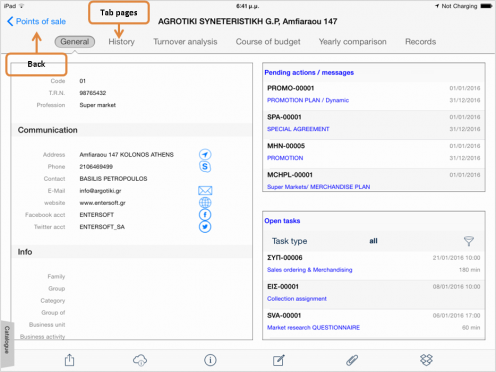
Task: Tap website www.entersoft.gr
Action: point(102,203)
